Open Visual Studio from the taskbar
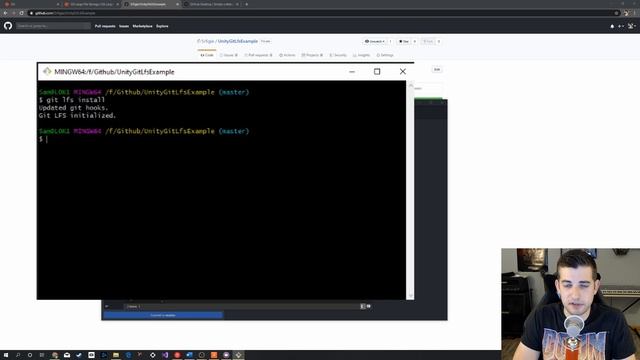 (x=165, y=355)
